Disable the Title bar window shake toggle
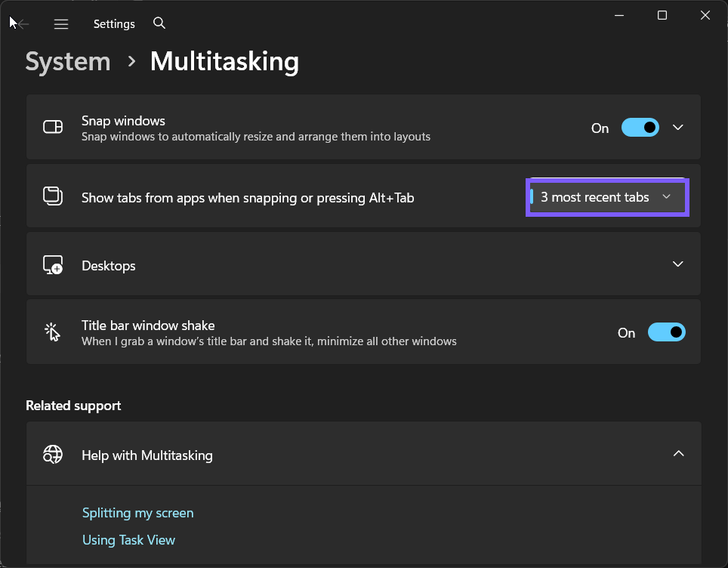The image size is (728, 568). pos(667,332)
